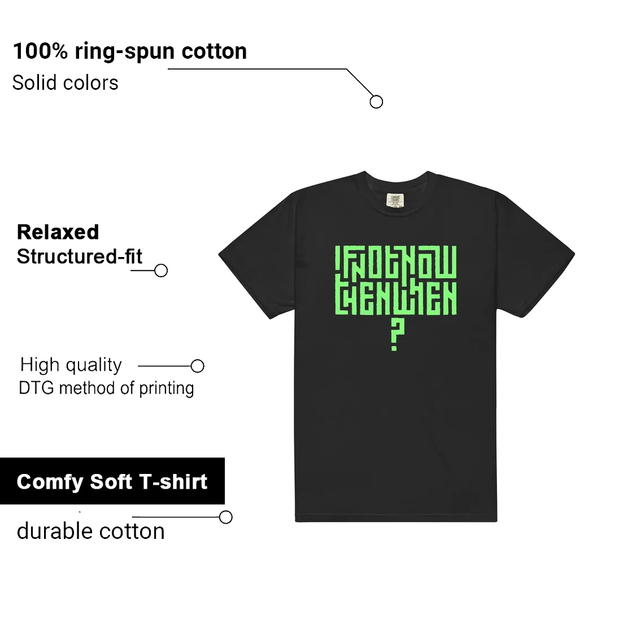The image size is (644, 644).
Task: Click the Comfy Soft T-shirt black banner
Action: (112, 481)
